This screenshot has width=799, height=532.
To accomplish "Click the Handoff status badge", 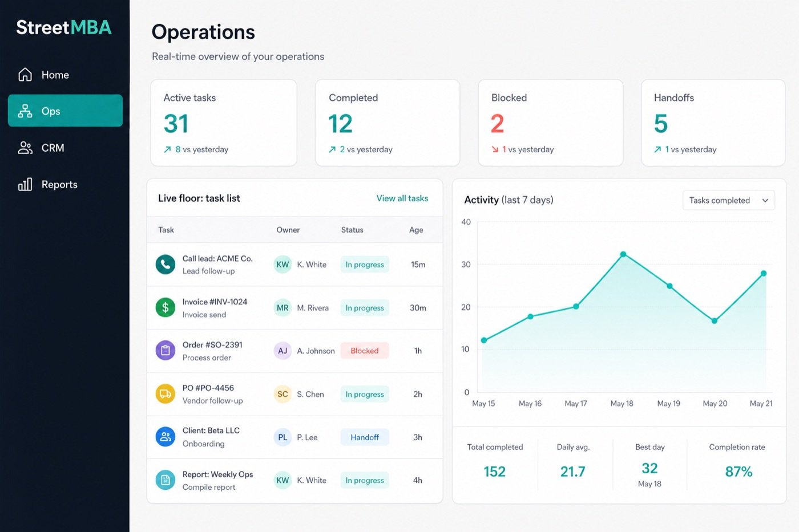I will coord(365,437).
